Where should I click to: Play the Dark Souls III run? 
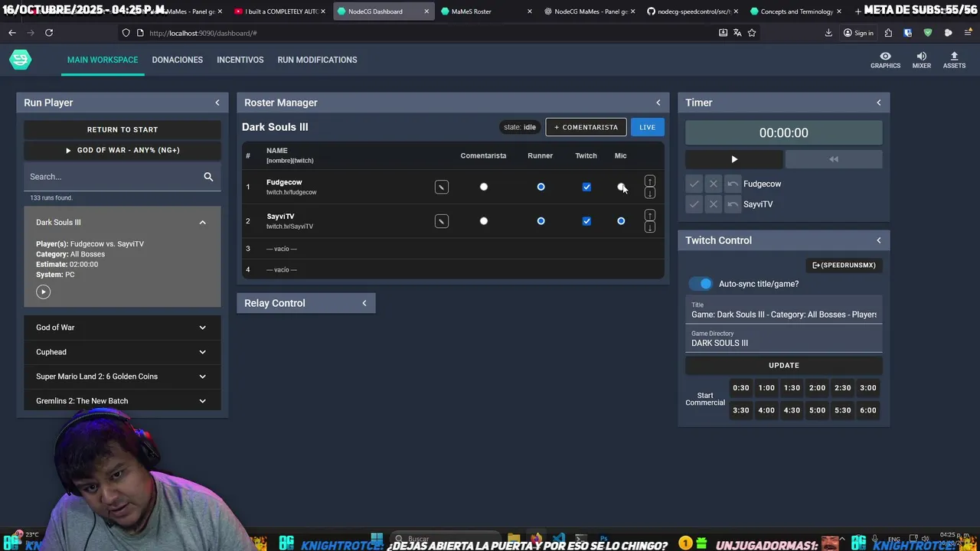point(43,292)
